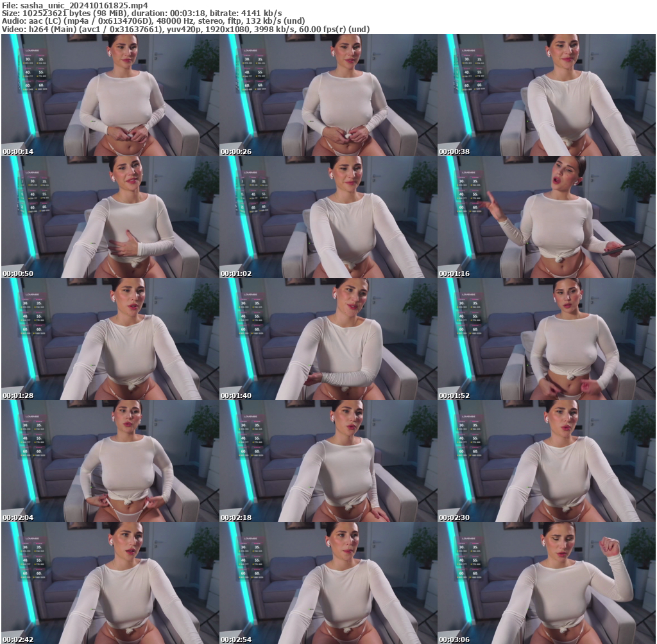657x644 pixels.
Task: Select the frame timestamped 00:02:54
Action: [328, 582]
